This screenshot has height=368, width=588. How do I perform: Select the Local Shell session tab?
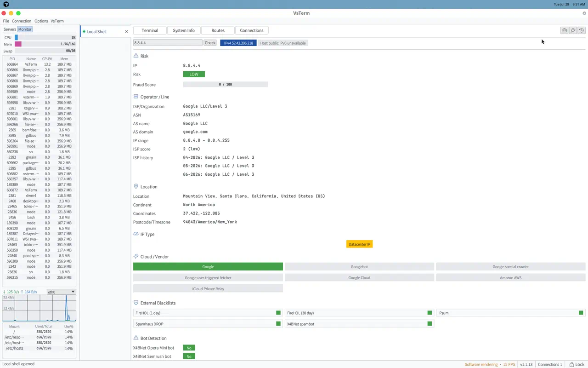coord(105,32)
